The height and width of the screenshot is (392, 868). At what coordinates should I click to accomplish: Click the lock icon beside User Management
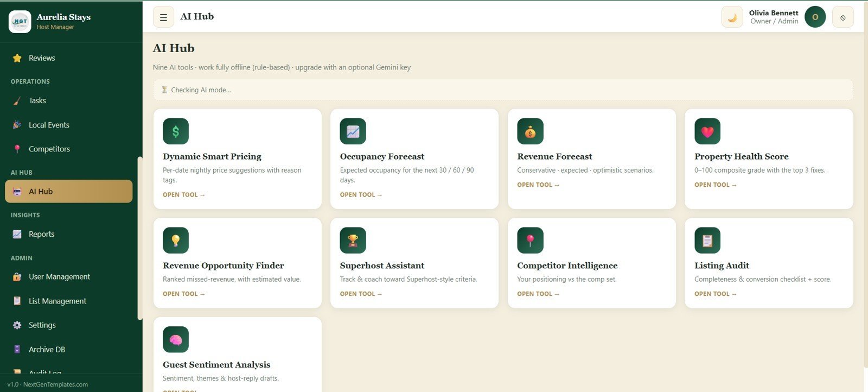coord(17,277)
